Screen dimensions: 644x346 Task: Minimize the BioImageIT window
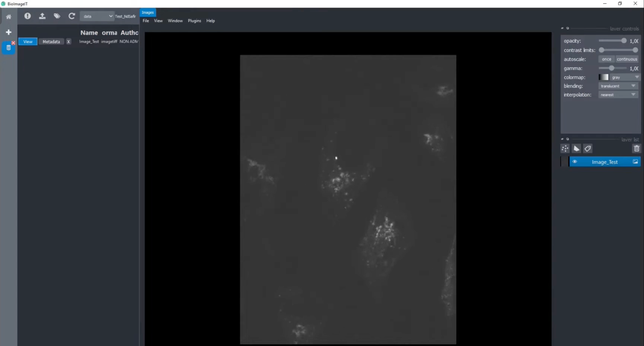[x=605, y=4]
